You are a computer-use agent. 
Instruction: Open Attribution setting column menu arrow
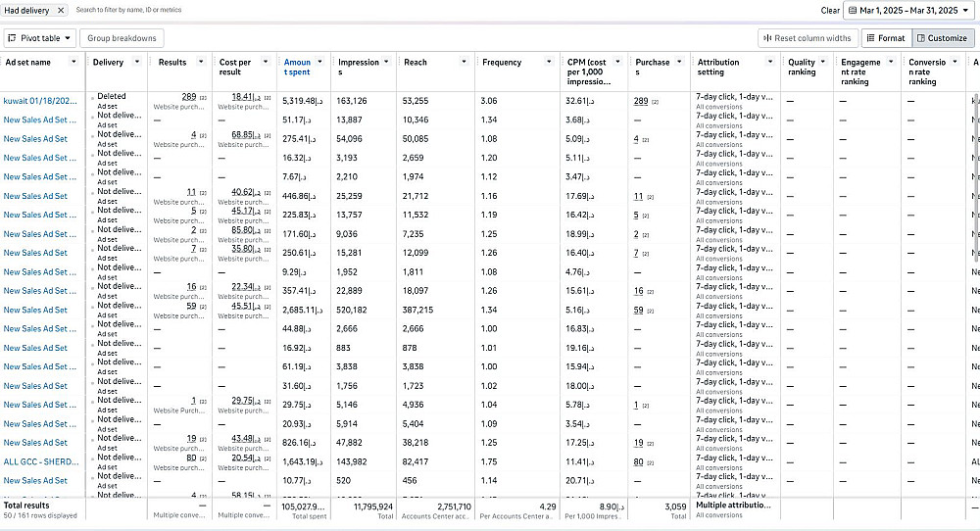coord(770,61)
